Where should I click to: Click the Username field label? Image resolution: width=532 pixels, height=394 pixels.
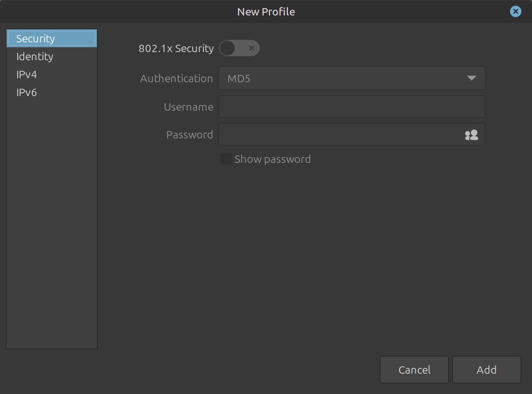188,107
